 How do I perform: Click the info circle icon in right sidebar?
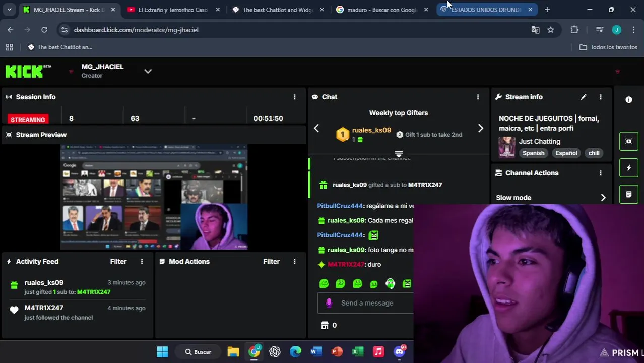coord(629,100)
